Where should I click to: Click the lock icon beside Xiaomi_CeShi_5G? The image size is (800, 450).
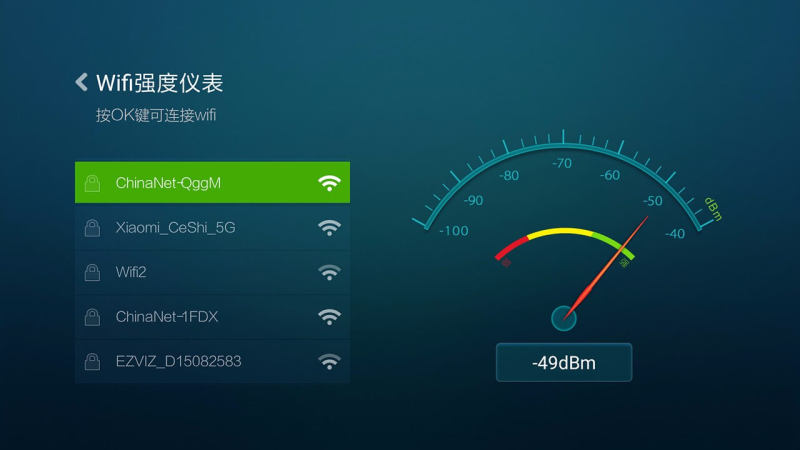click(92, 228)
